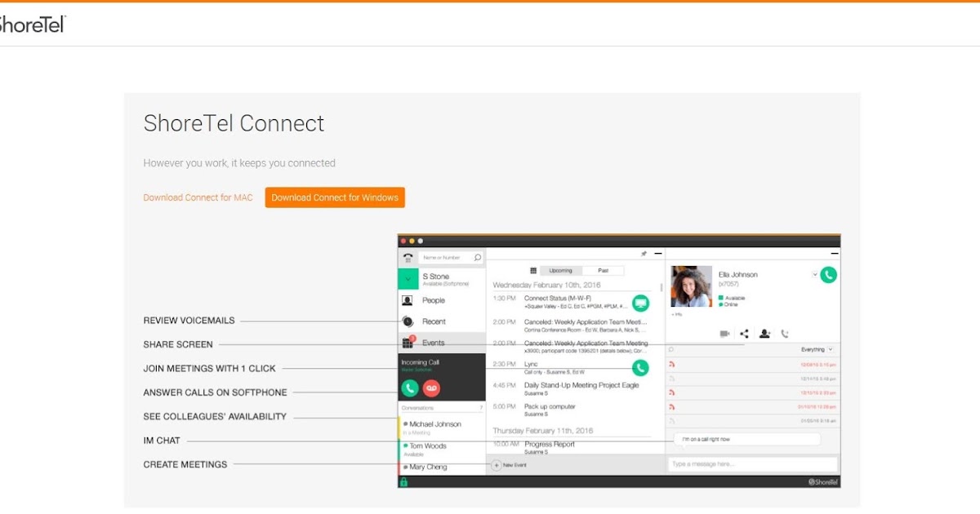Select the Upcoming tab
The width and height of the screenshot is (980, 514).
click(x=561, y=271)
